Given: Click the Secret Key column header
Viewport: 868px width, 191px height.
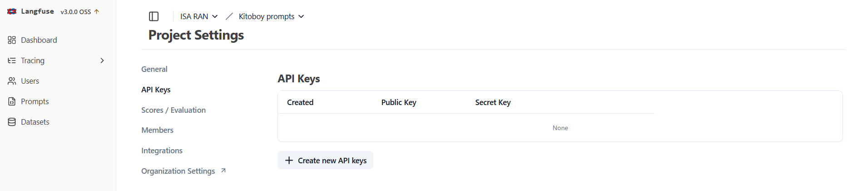Looking at the screenshot, I should tap(493, 102).
